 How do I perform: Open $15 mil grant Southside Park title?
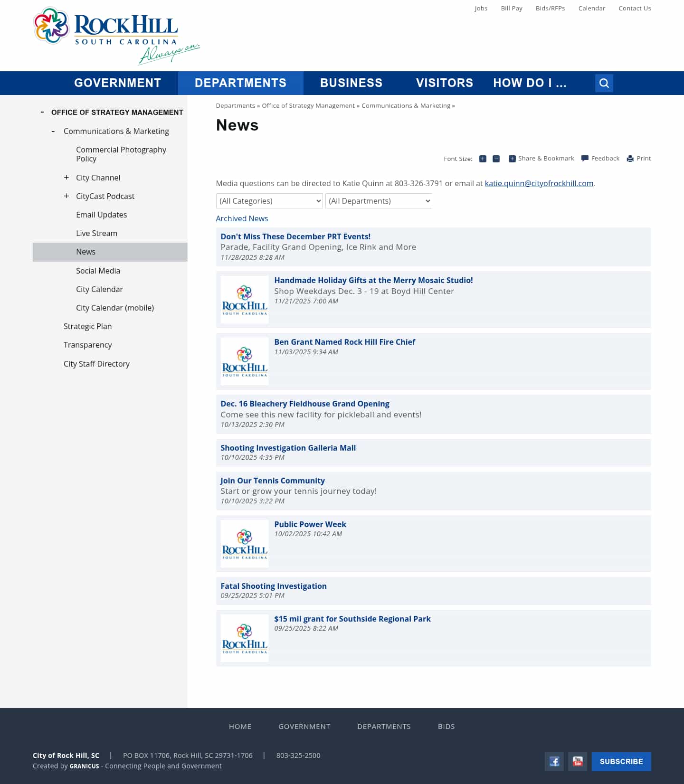pos(352,619)
